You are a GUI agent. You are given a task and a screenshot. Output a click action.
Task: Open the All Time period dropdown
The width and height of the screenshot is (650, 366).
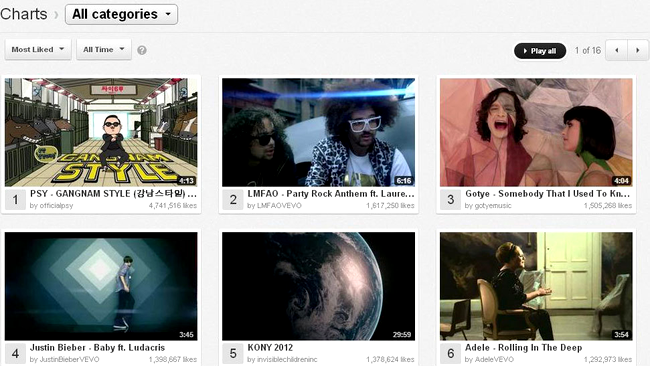104,49
